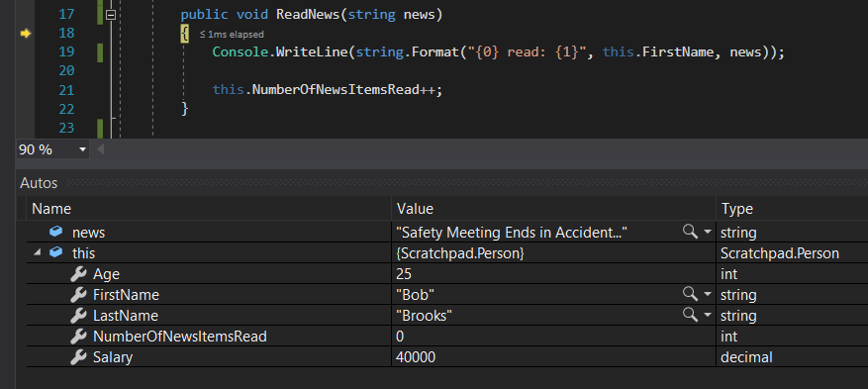Click the Salary value 40000
This screenshot has height=389, width=868.
click(x=416, y=357)
